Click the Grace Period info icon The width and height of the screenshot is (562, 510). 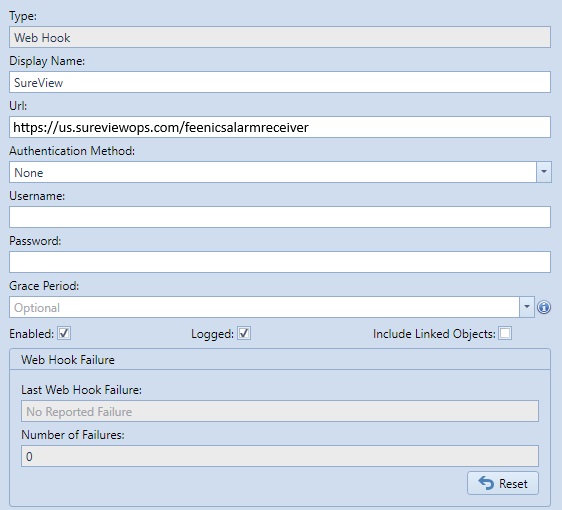(x=544, y=307)
